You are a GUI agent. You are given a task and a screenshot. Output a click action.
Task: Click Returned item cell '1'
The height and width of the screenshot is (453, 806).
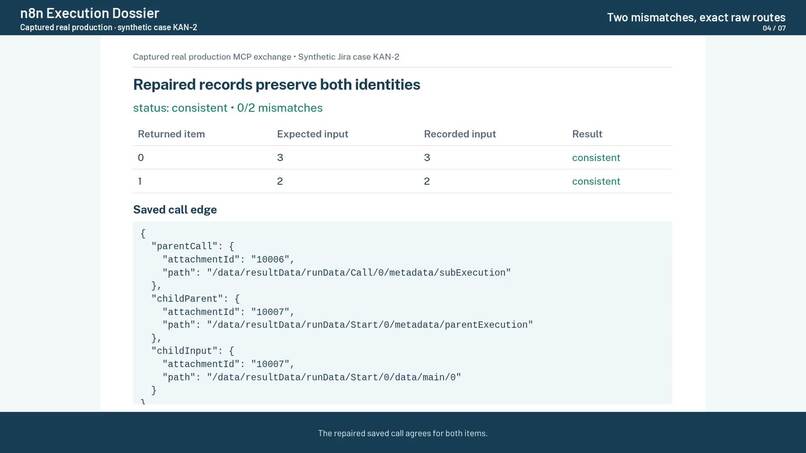140,181
